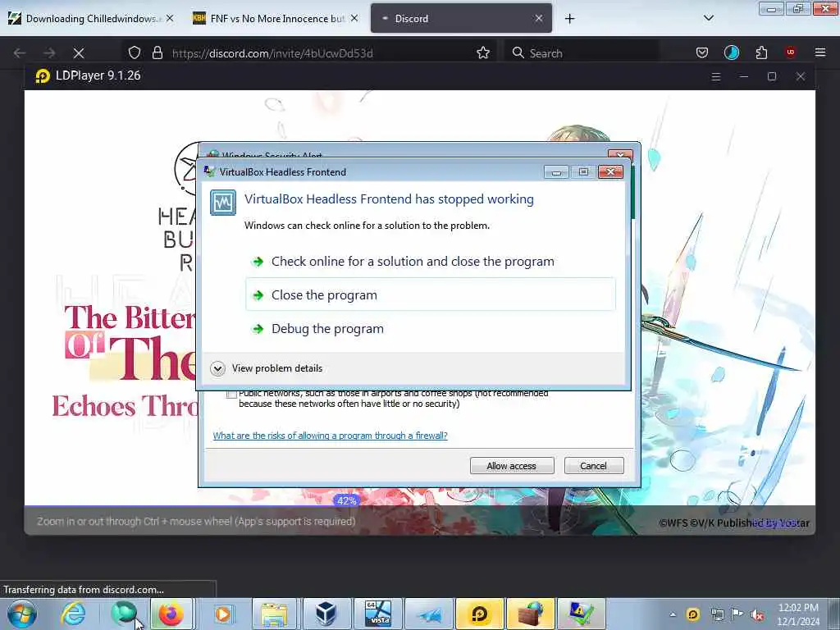
Task: Bookmark this page with star icon
Action: [x=482, y=52]
